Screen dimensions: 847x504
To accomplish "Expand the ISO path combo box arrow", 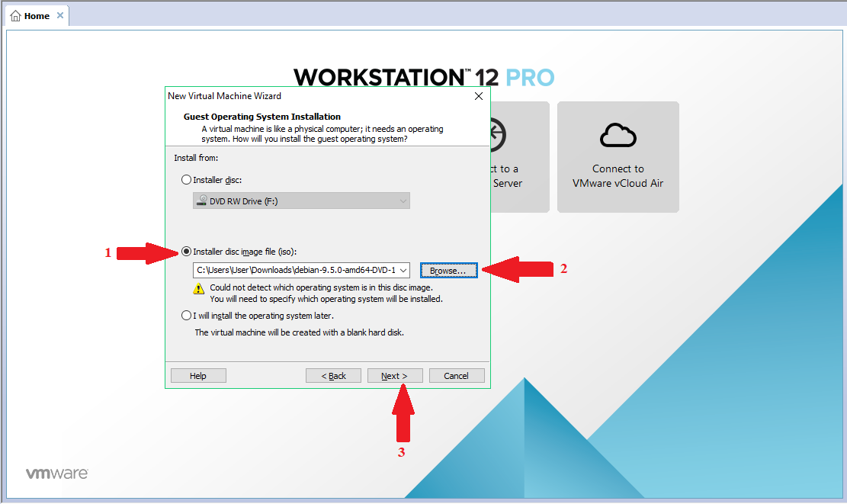I will click(403, 270).
